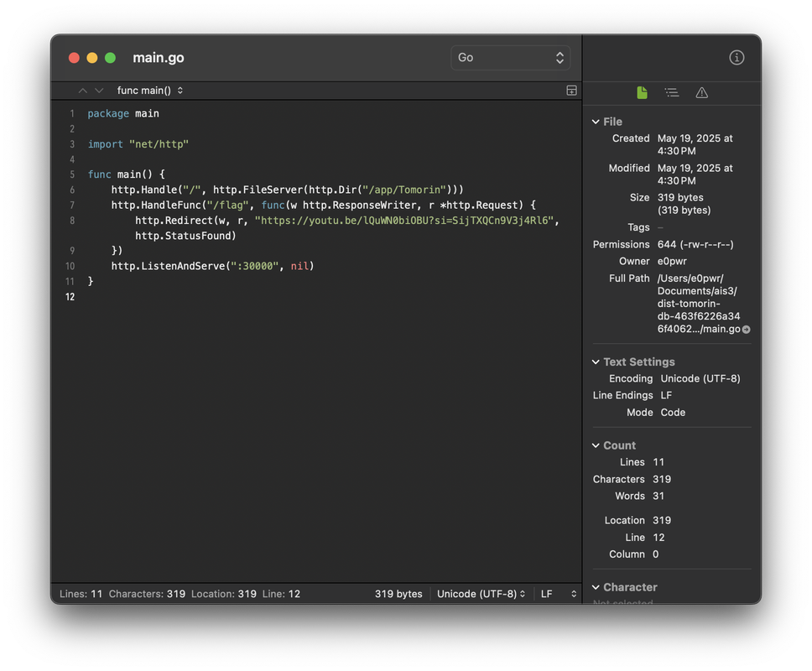Viewport: 812px width, 671px height.
Task: Zoom window with green button
Action: [110, 58]
